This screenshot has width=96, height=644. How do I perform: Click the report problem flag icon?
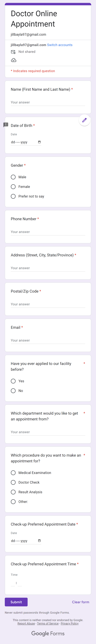[x=6, y=125]
